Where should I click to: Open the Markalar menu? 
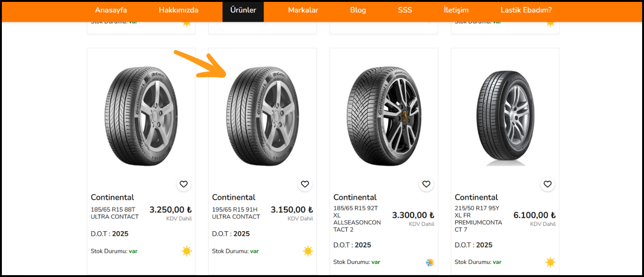pos(303,10)
